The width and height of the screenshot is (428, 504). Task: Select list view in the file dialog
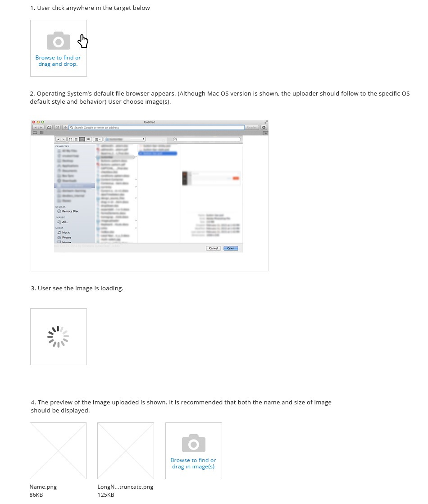[x=76, y=139]
